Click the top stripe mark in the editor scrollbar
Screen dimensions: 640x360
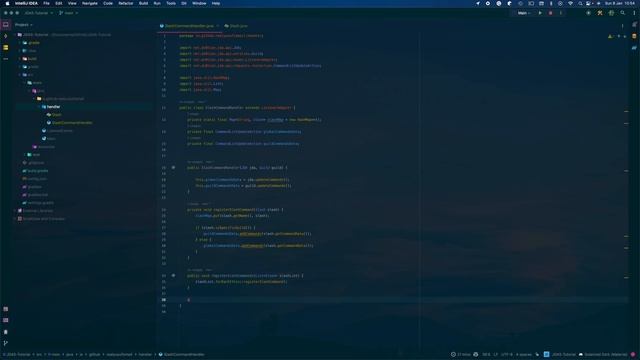pos(626,111)
